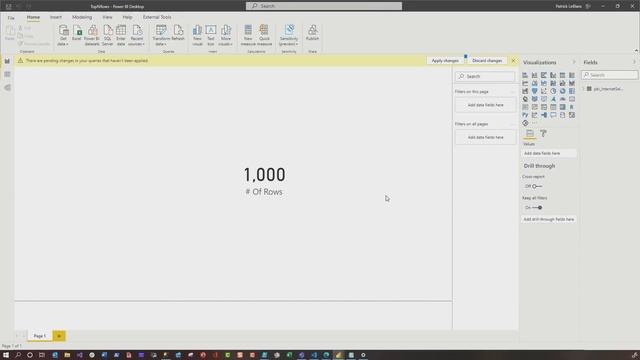
Task: Select the Clustered column chart visual
Action: [x=553, y=75]
